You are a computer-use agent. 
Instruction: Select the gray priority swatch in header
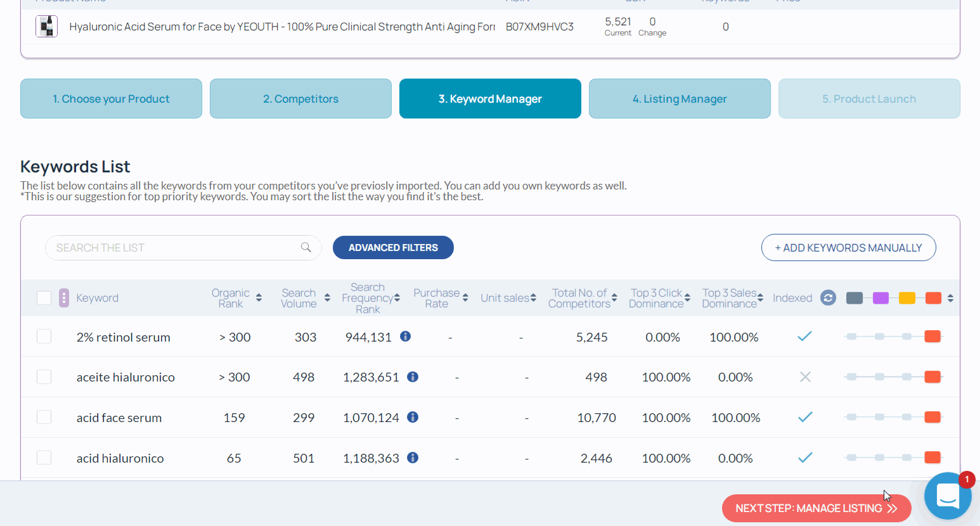tap(854, 298)
